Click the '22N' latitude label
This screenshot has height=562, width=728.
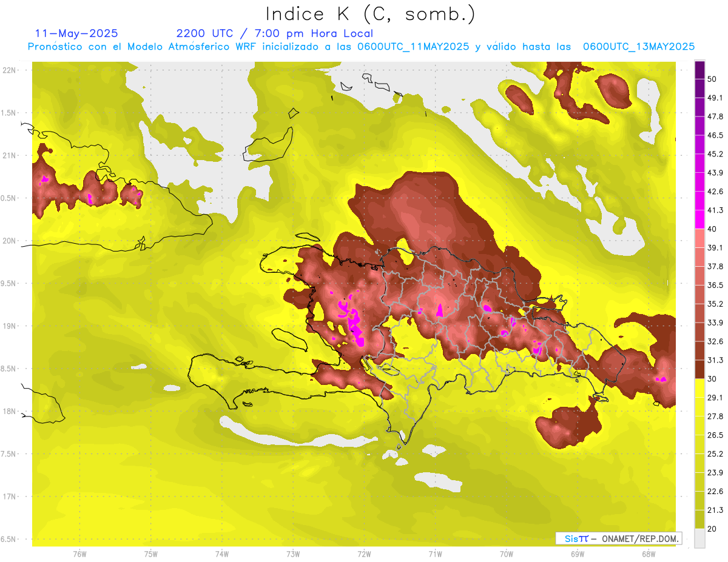(10, 70)
